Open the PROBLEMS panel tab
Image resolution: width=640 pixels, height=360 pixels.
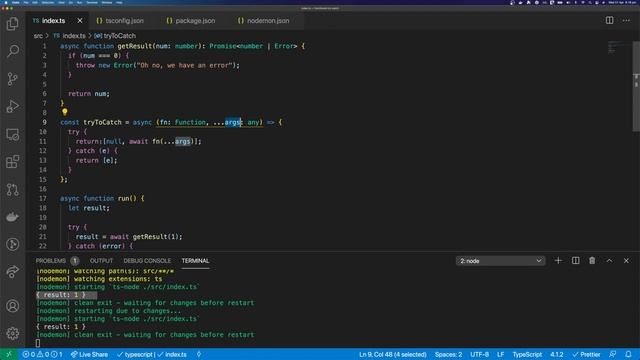(x=51, y=260)
